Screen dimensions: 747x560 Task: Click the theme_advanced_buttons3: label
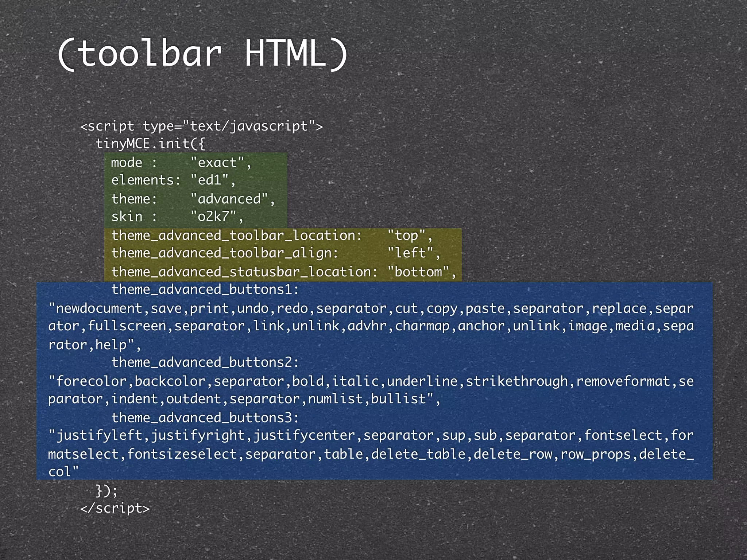pos(205,418)
